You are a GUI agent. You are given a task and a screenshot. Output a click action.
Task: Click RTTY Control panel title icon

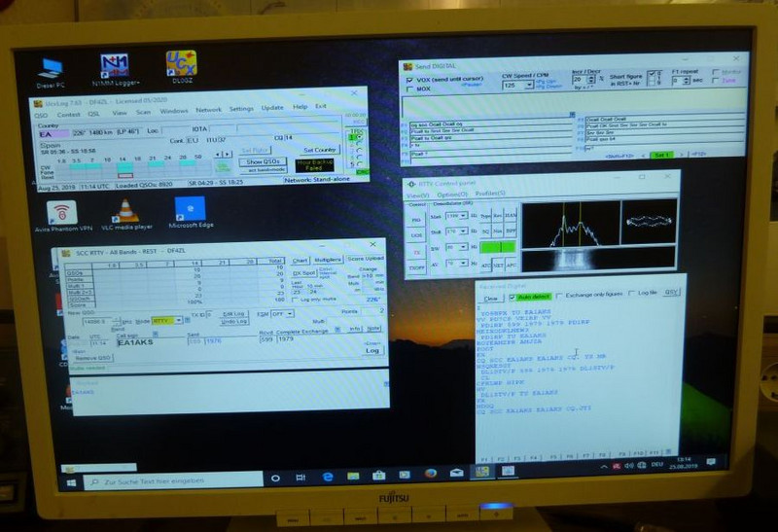click(x=411, y=184)
